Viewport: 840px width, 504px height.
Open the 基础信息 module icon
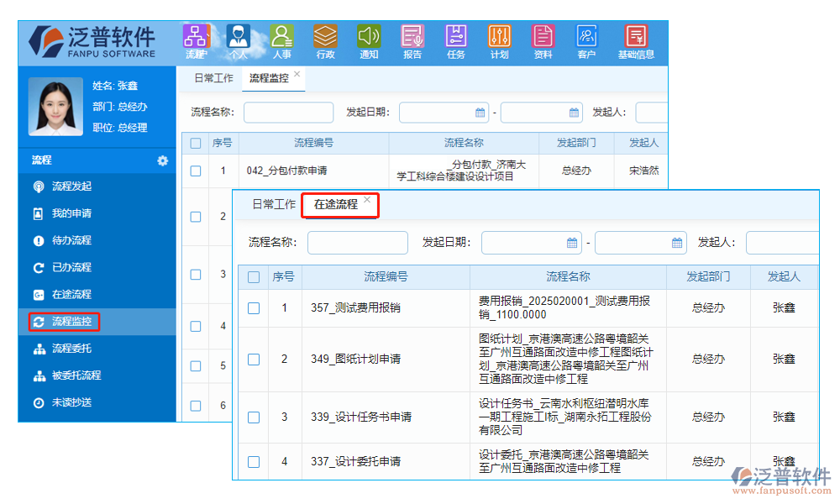[636, 39]
